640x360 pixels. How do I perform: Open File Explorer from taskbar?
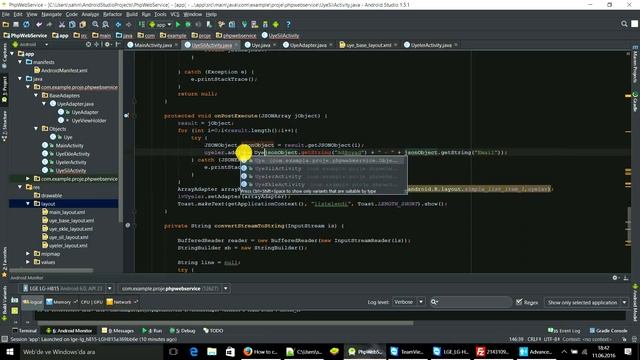(212, 351)
